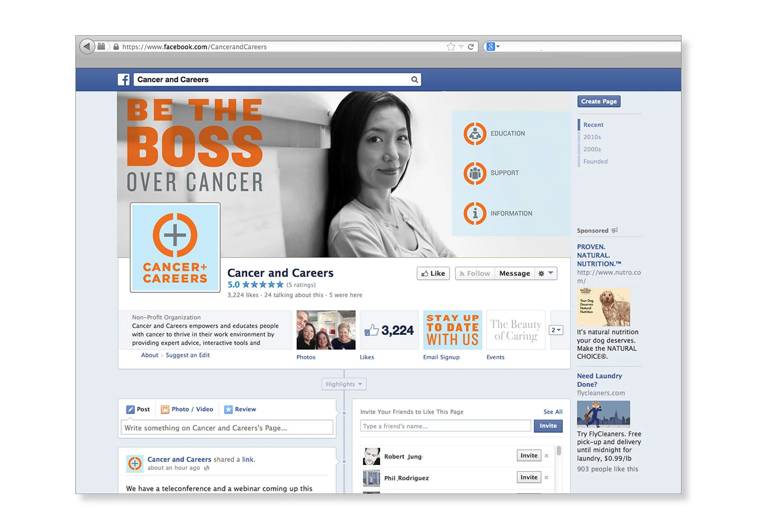Click the Review star icon
Image resolution: width=757 pixels, height=532 pixels.
pos(228,409)
